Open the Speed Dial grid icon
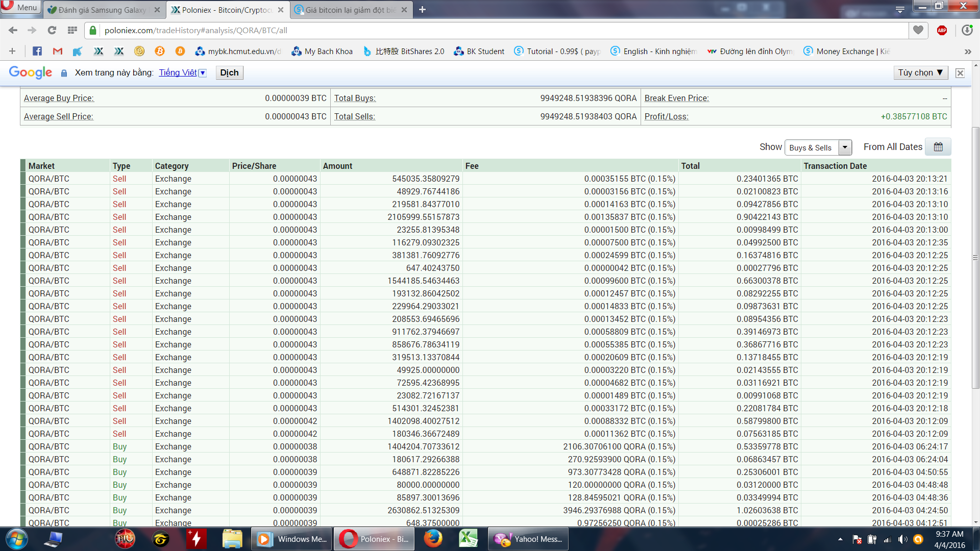 (72, 30)
